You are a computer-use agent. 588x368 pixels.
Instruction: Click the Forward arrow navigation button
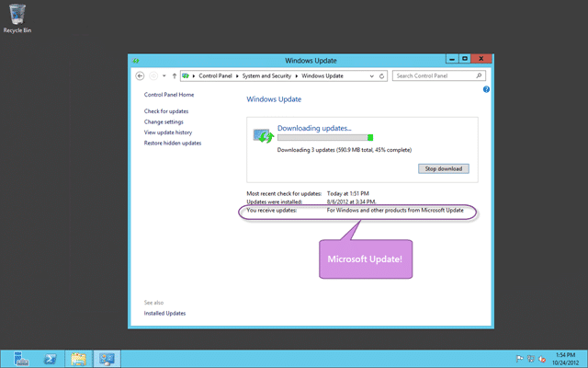[x=153, y=75]
